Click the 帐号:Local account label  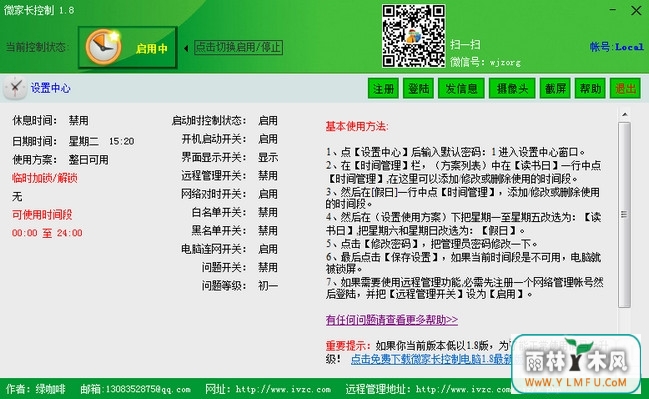coord(617,47)
